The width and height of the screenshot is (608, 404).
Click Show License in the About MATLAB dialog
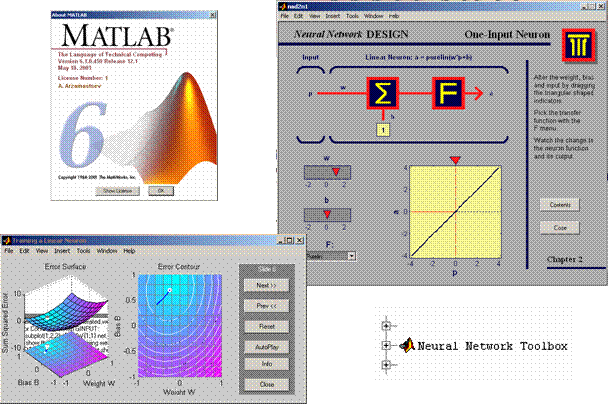pyautogui.click(x=117, y=191)
